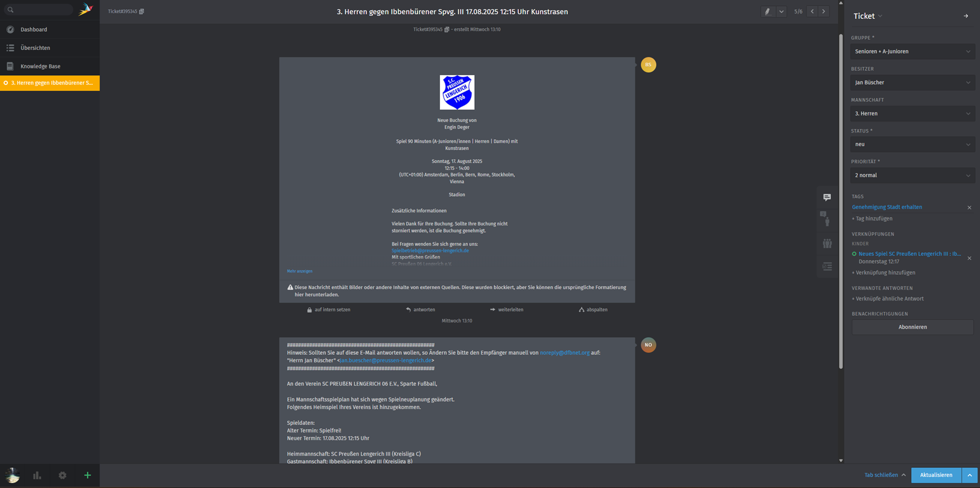This screenshot has width=980, height=488.
Task: Open the reporting bar chart icon
Action: (x=37, y=475)
